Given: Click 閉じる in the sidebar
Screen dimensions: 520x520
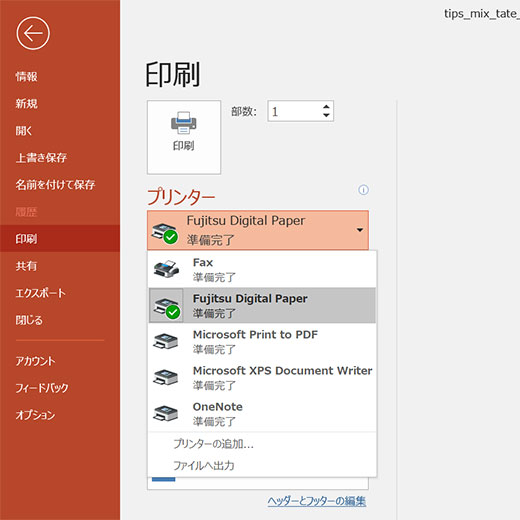Looking at the screenshot, I should [x=29, y=320].
